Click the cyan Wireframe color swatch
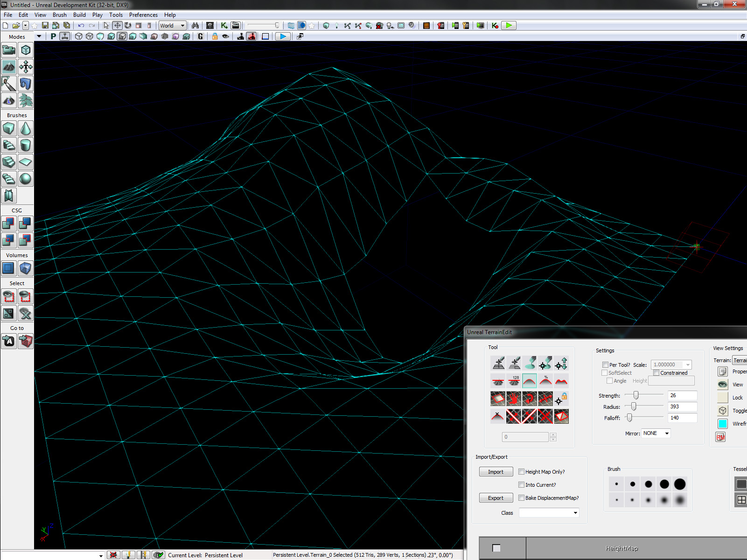The width and height of the screenshot is (747, 560). 723,424
